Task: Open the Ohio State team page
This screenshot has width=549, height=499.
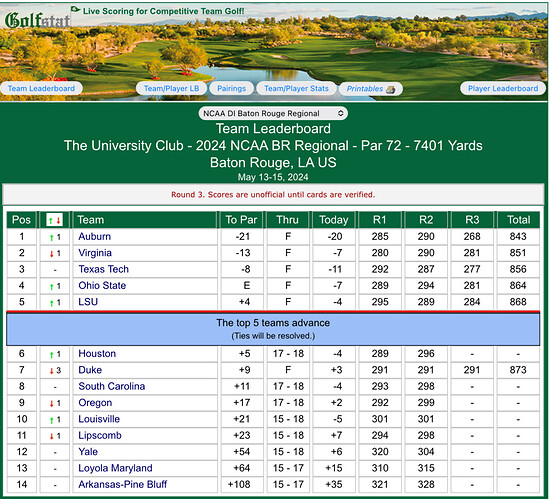Action: (x=102, y=286)
